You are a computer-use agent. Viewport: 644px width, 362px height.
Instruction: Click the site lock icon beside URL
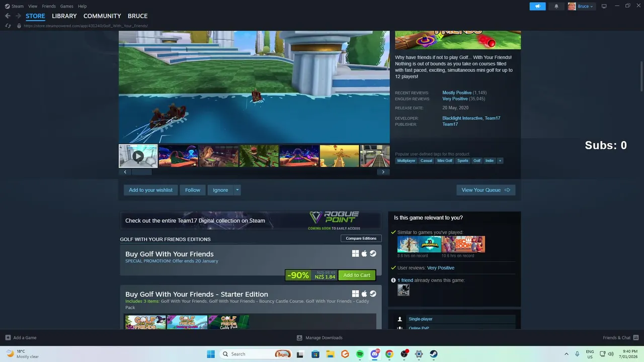pos(19,26)
